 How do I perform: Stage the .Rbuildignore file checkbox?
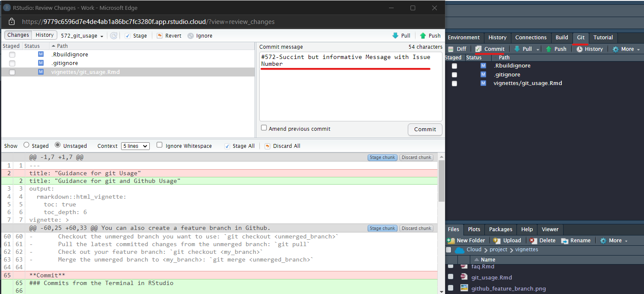[x=12, y=55]
